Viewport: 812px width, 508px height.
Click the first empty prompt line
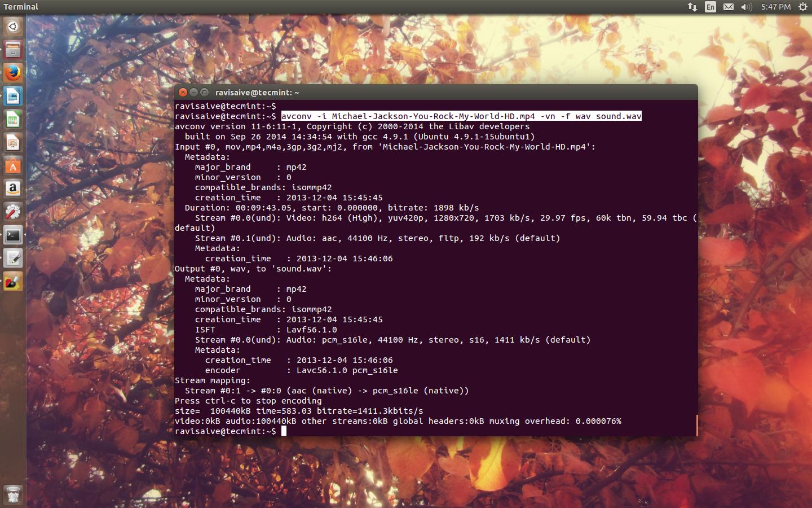(226, 106)
